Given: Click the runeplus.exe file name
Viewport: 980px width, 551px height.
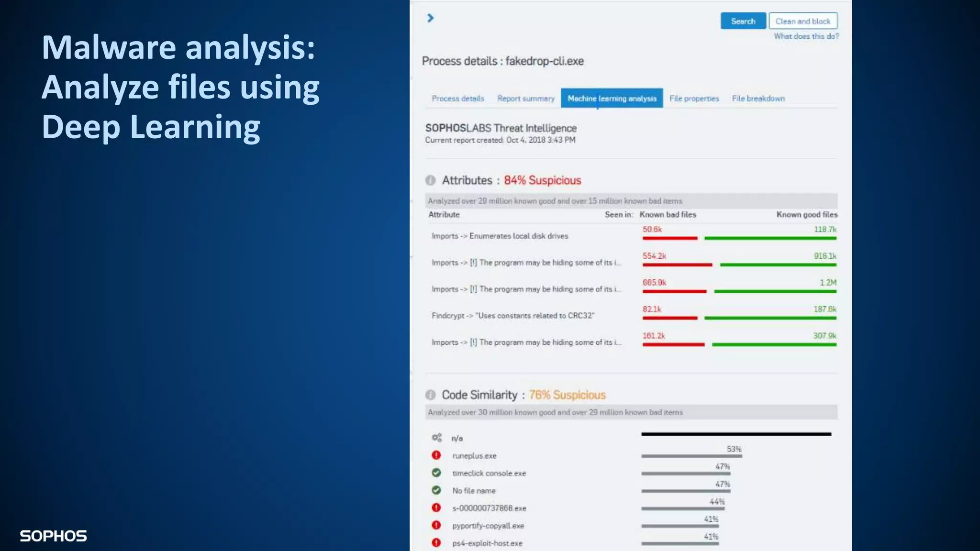Looking at the screenshot, I should [x=475, y=456].
